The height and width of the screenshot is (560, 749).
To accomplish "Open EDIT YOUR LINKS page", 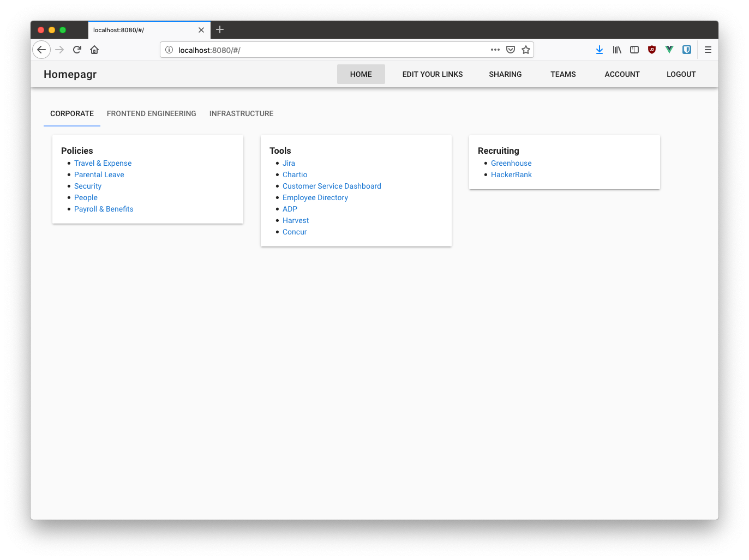I will 433,74.
